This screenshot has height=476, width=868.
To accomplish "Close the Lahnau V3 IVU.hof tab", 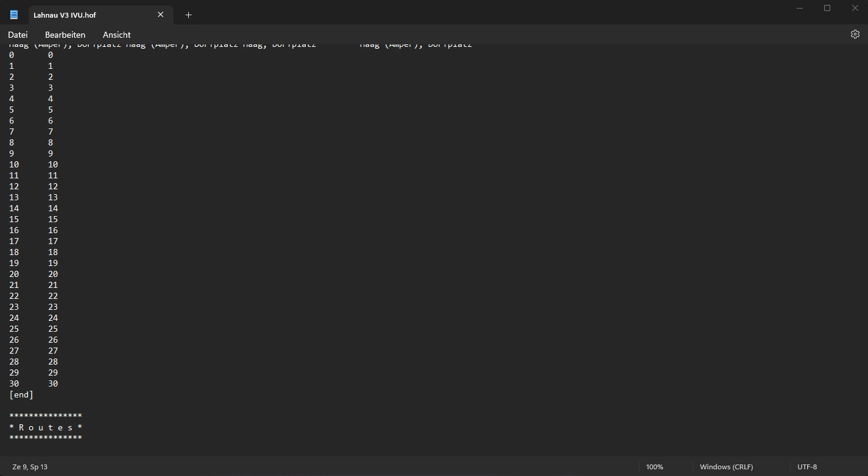I will [161, 15].
